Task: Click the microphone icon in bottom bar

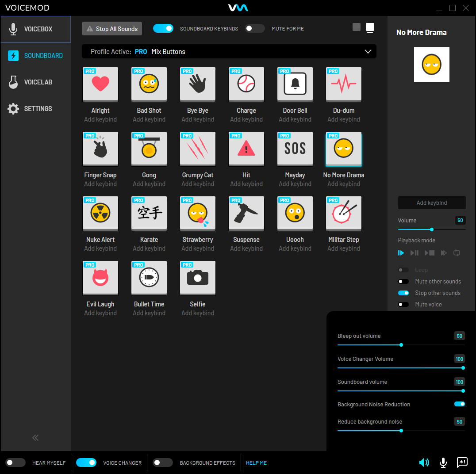Action: [443, 463]
